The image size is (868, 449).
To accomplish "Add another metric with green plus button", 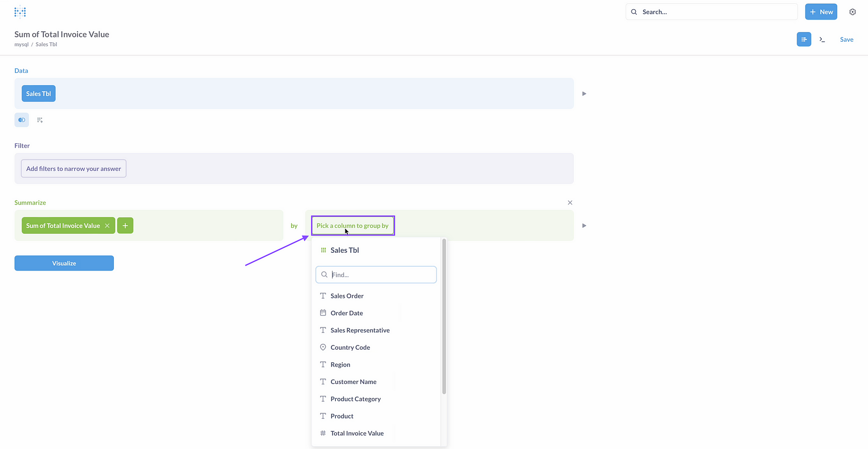I will [125, 226].
